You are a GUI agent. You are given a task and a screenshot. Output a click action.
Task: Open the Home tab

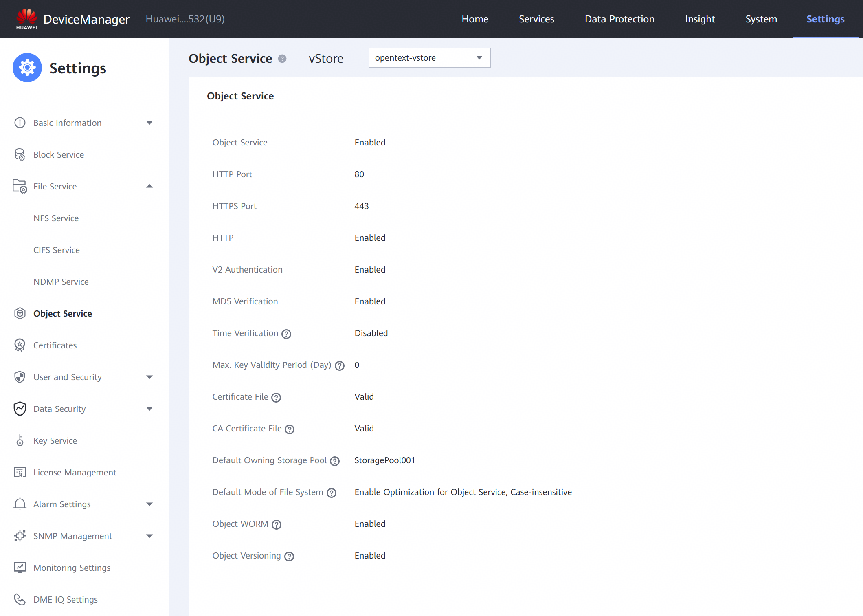pos(475,19)
